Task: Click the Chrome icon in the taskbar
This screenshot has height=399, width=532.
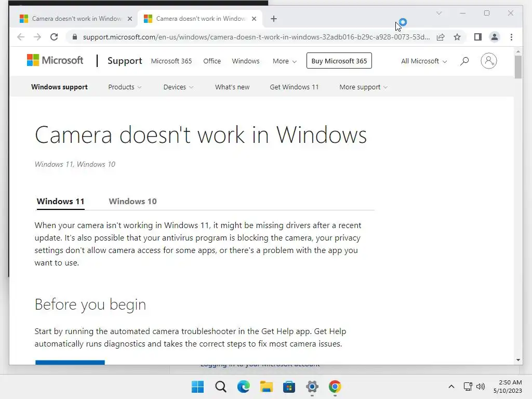Action: point(335,387)
